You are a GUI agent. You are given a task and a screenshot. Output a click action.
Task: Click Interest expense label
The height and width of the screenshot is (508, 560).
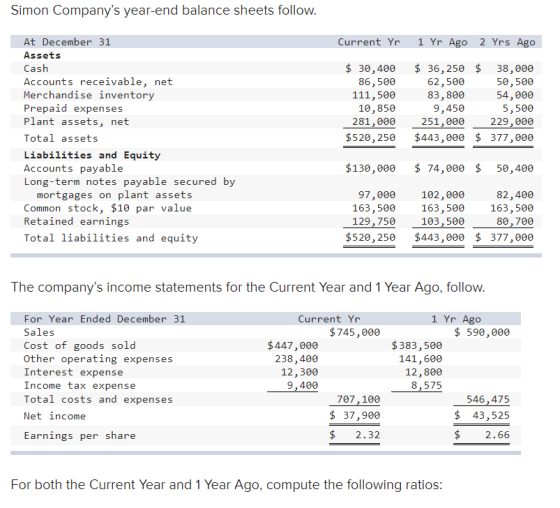73,372
